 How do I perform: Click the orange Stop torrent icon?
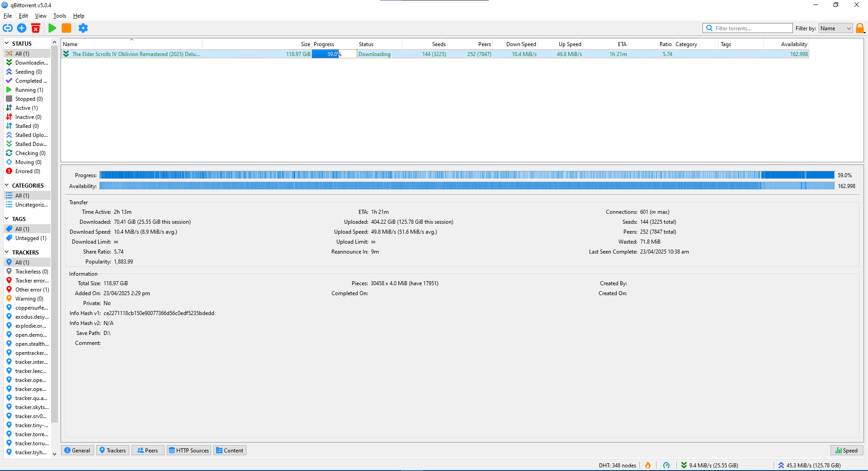(66, 28)
